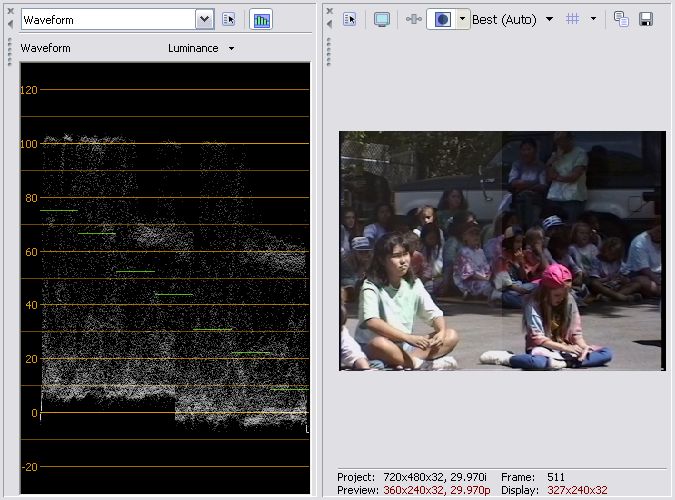Save Snapshot to File icon

tap(646, 19)
